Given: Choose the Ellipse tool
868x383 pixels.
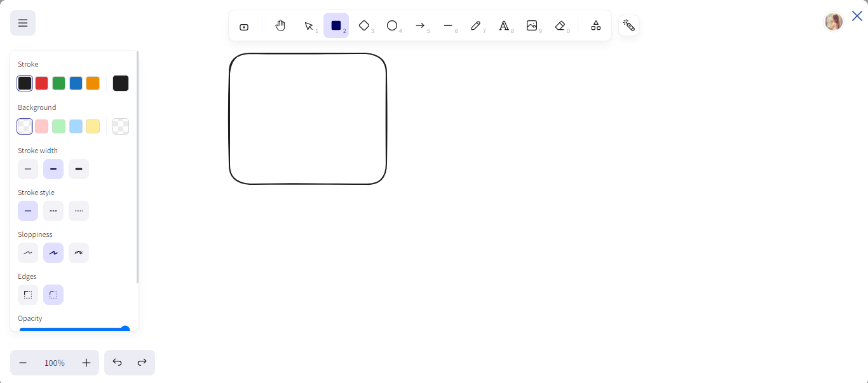Looking at the screenshot, I should click(x=392, y=25).
